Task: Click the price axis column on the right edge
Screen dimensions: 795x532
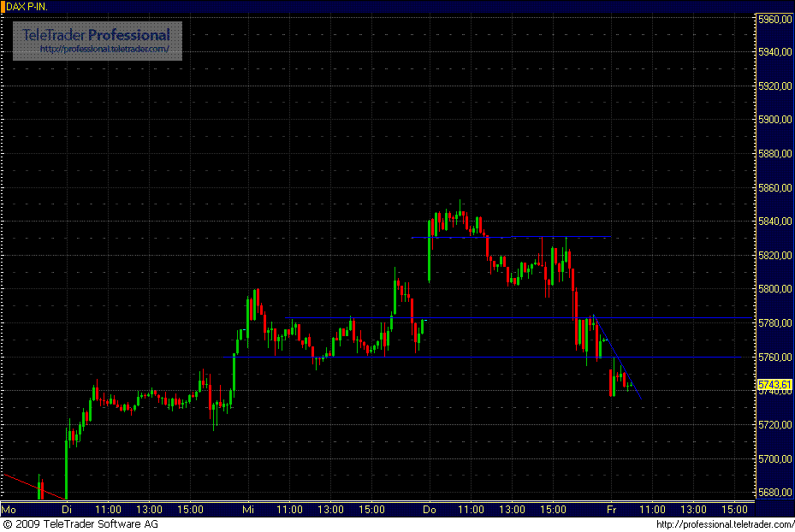Action: [x=774, y=257]
